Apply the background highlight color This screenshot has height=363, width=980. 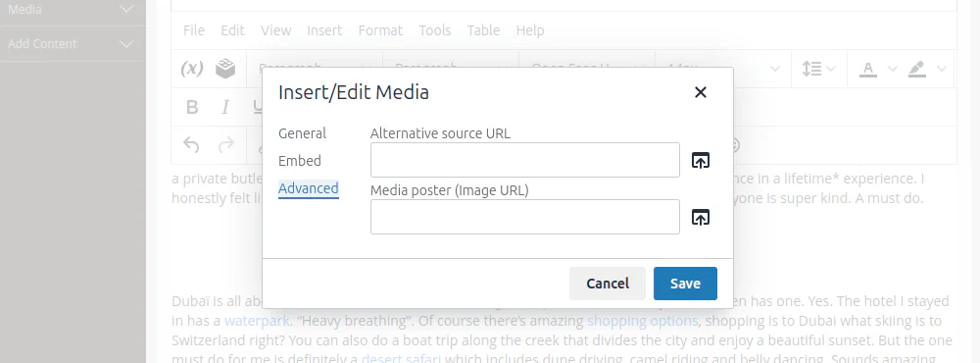(x=917, y=69)
